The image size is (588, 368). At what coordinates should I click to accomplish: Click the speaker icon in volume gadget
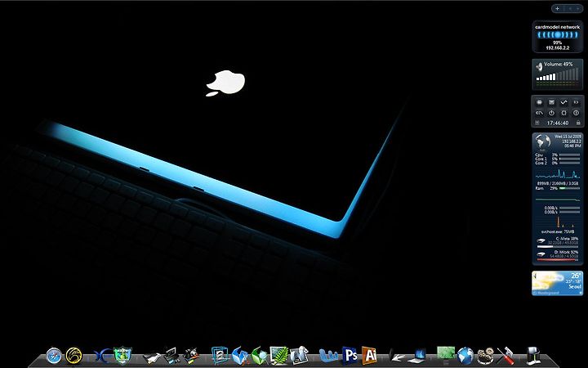(539, 67)
